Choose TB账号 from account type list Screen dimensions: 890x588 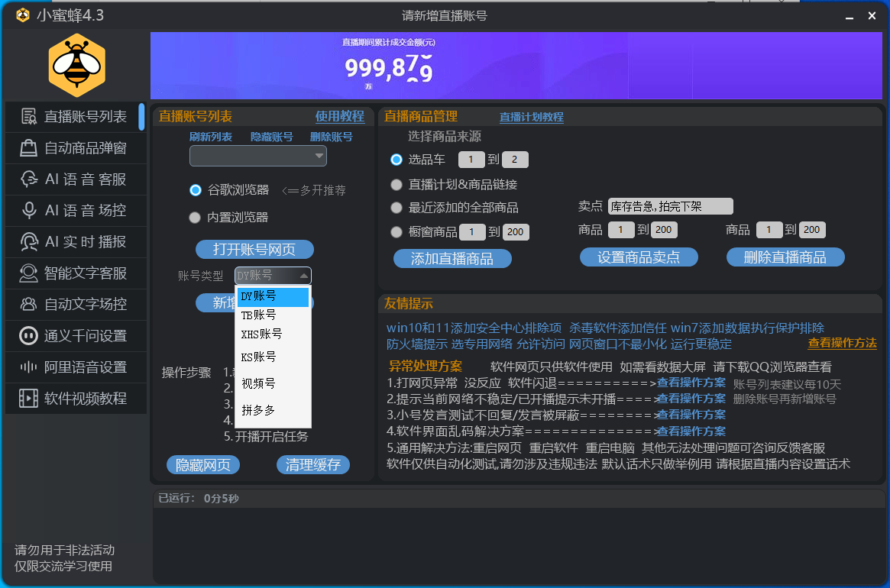(x=273, y=315)
